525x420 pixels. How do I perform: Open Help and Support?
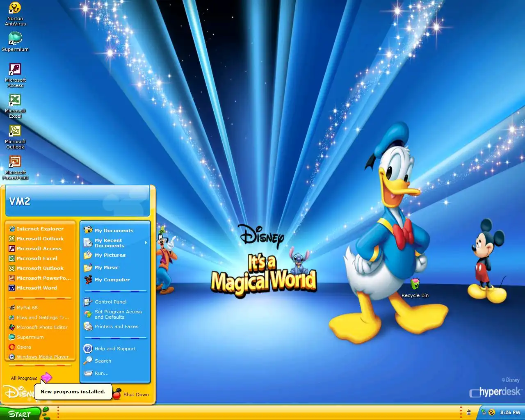click(116, 349)
